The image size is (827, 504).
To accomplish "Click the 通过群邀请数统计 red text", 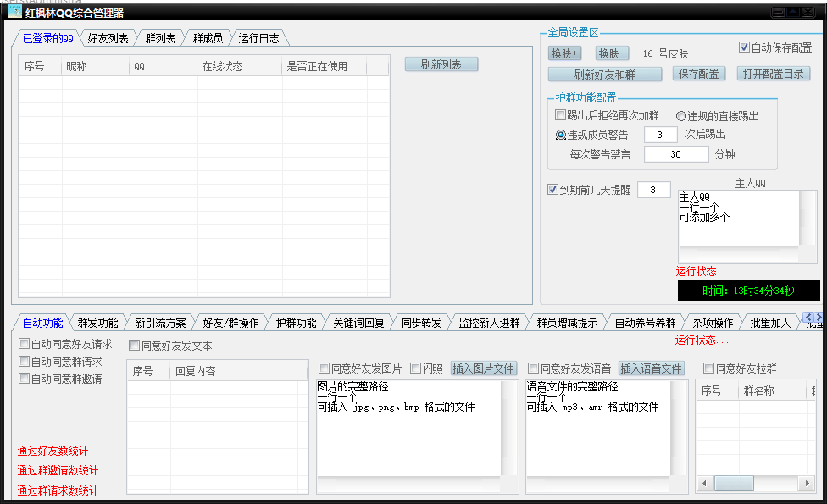I will tap(58, 470).
